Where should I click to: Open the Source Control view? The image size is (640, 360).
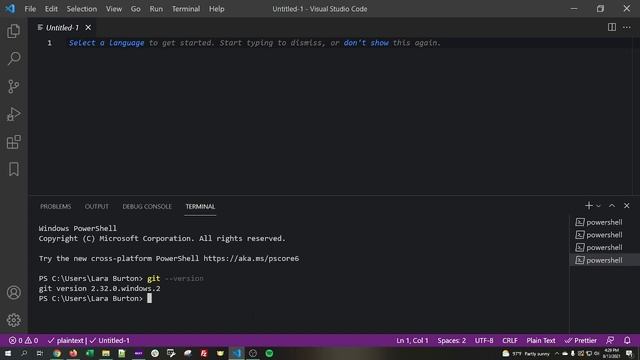point(13,86)
